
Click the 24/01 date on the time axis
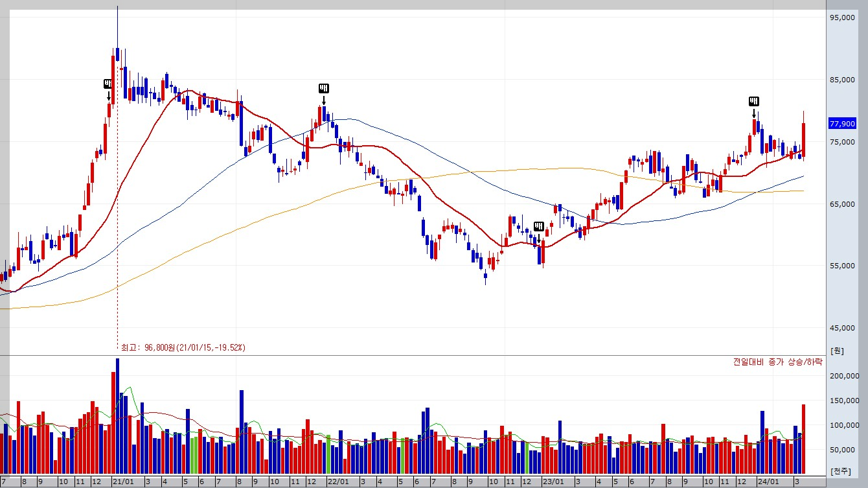768,482
